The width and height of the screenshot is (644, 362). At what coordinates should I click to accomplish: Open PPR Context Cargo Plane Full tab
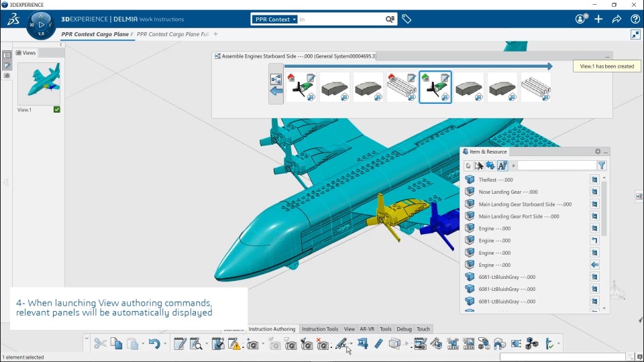click(x=173, y=34)
